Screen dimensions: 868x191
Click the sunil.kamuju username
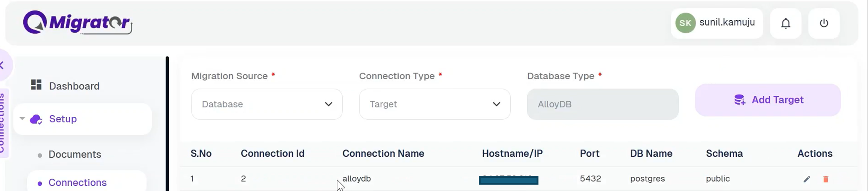pyautogui.click(x=727, y=23)
